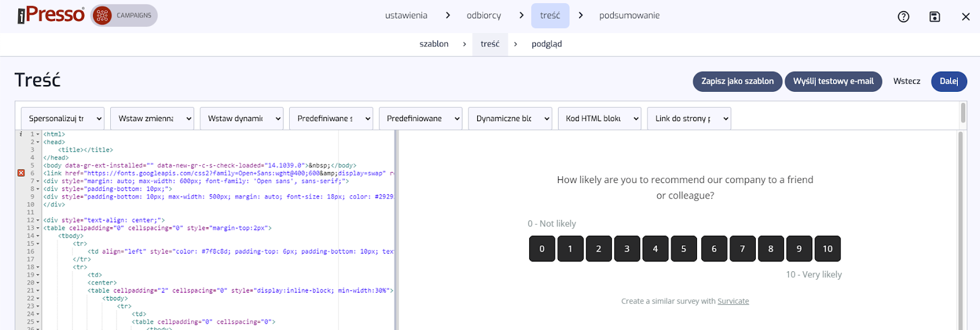Open the Link do strony dropdown
Screen dimensions: 980x330
coord(689,118)
